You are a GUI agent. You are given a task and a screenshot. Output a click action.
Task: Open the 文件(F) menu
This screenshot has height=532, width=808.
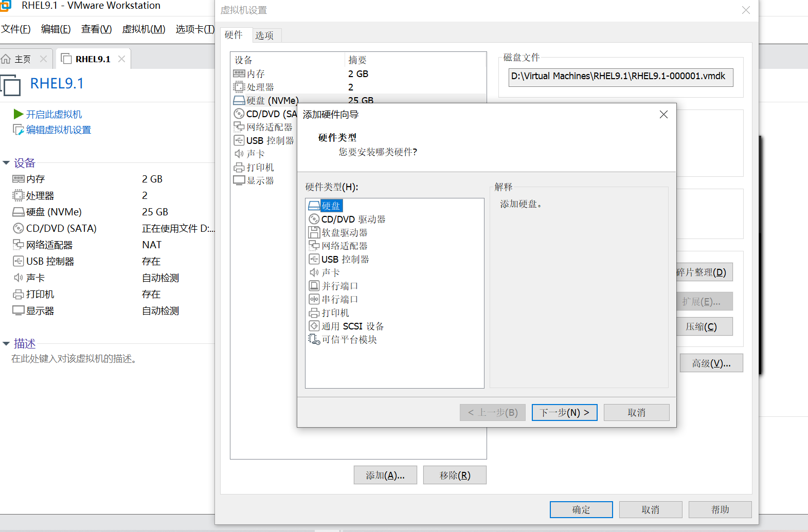coord(15,29)
